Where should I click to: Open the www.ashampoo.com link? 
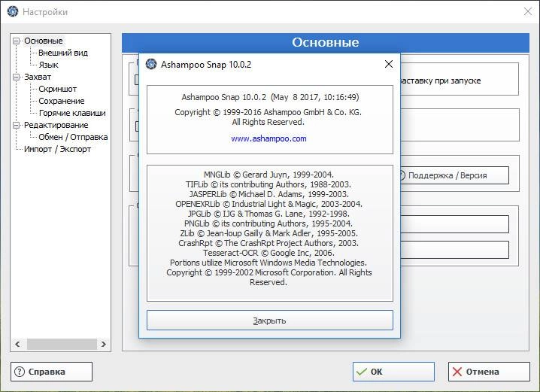click(x=268, y=138)
